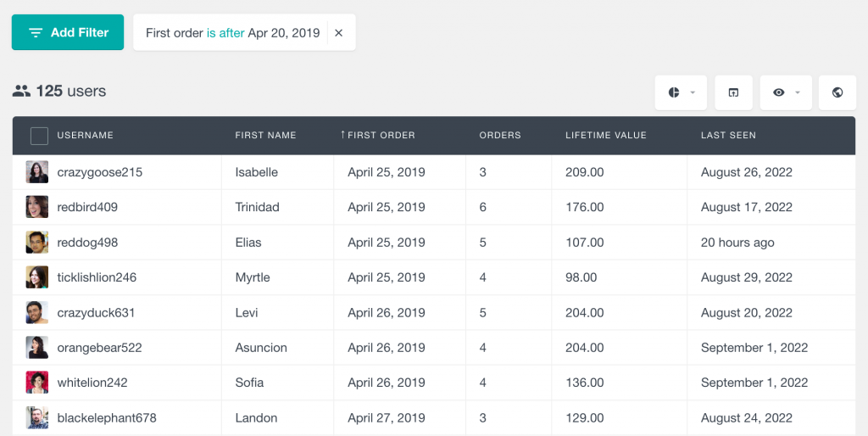Select ticklishlion246's avatar image
The width and height of the screenshot is (868, 436).
coord(37,277)
